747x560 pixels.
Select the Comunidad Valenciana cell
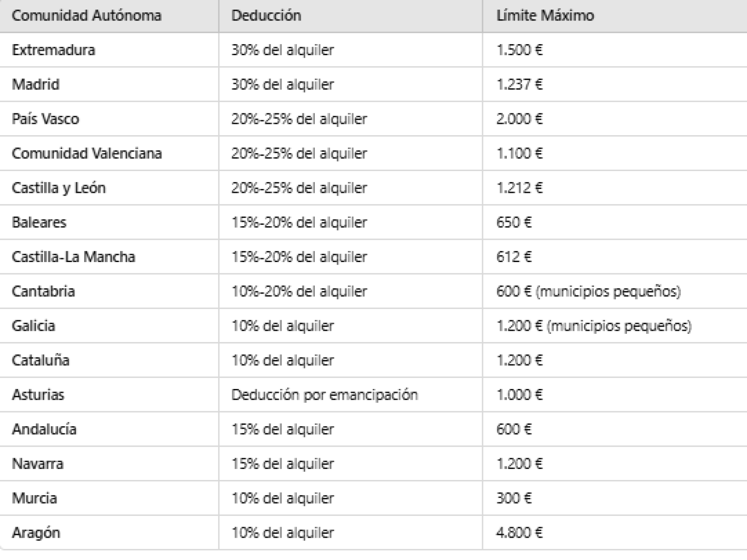[87, 153]
